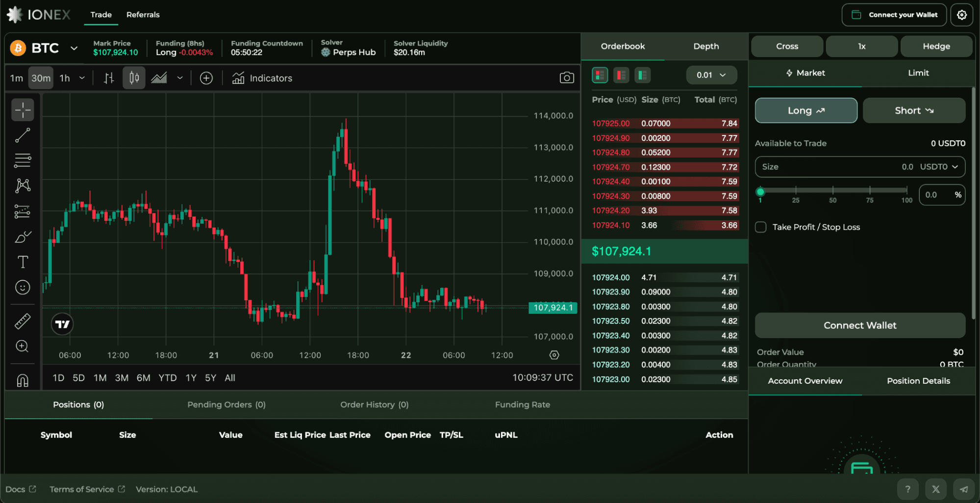
Task: Enable Take Profit / Stop Loss checkbox
Action: click(x=761, y=227)
